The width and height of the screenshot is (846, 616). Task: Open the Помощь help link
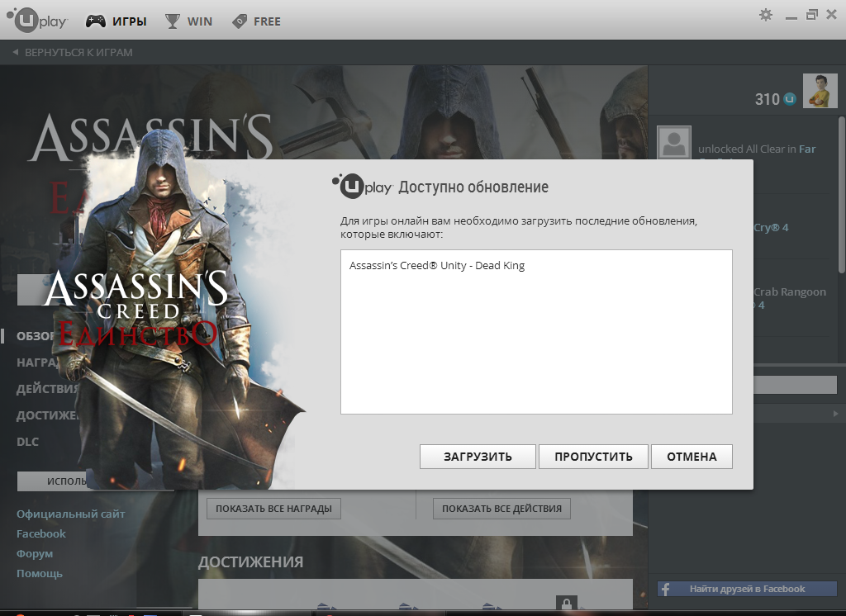(40, 573)
